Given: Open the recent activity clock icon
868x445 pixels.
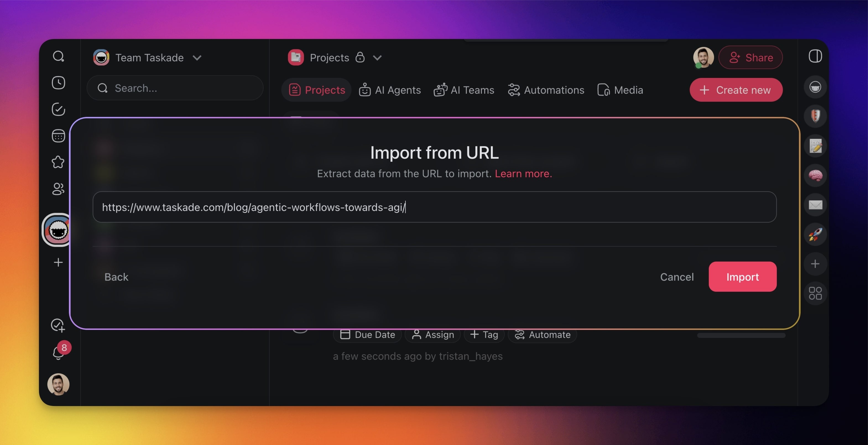Looking at the screenshot, I should (58, 83).
